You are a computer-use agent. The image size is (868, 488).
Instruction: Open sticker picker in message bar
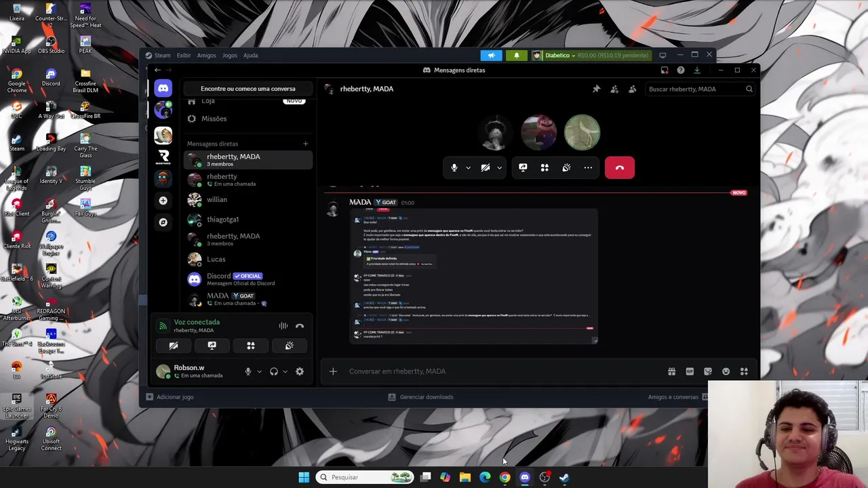coord(708,371)
